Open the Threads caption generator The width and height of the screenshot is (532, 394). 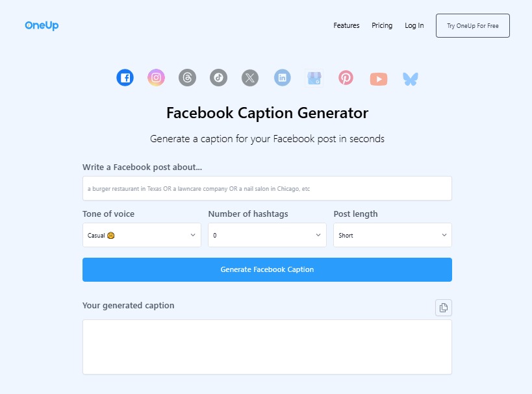tap(187, 77)
